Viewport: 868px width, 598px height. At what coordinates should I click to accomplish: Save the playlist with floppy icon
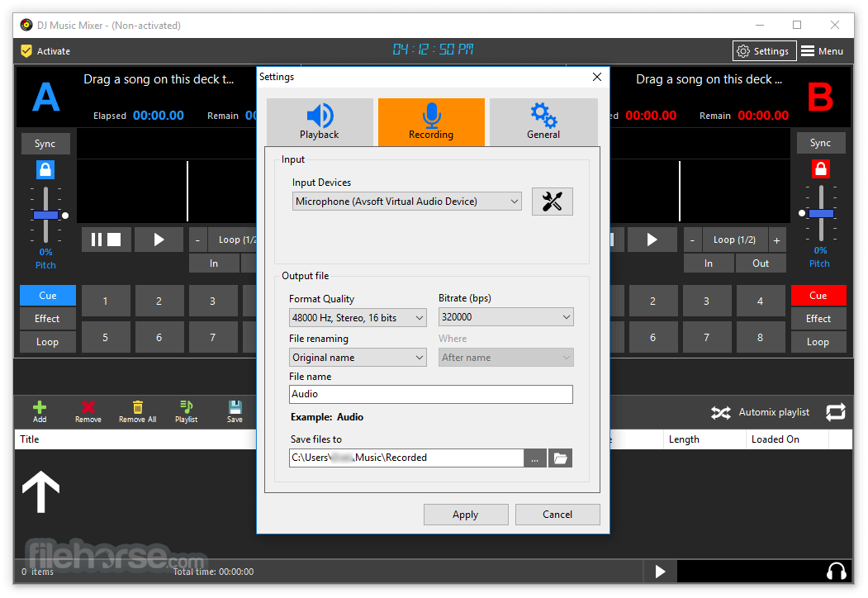point(235,411)
